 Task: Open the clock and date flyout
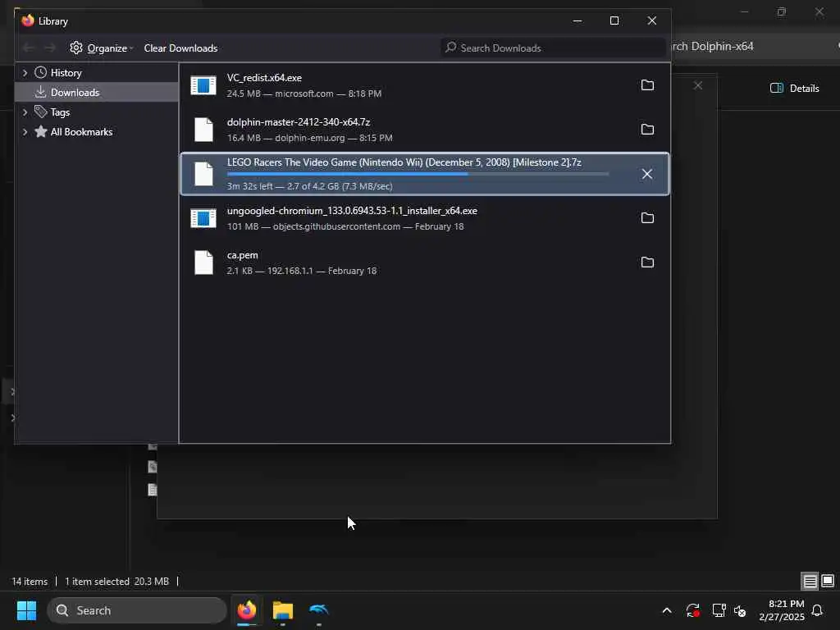(782, 610)
